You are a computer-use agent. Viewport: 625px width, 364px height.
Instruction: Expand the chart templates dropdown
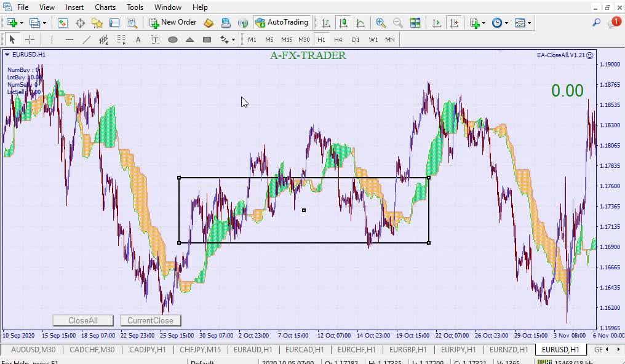[529, 23]
